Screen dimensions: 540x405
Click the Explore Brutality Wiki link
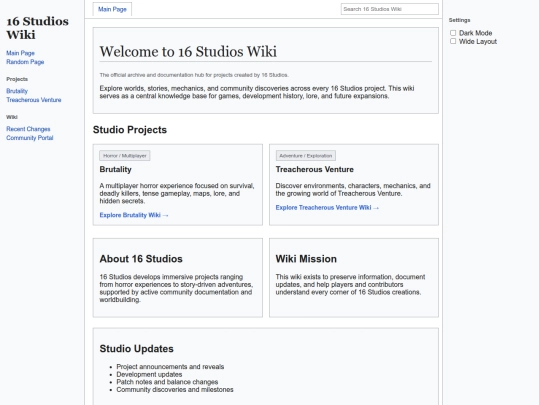(x=134, y=215)
